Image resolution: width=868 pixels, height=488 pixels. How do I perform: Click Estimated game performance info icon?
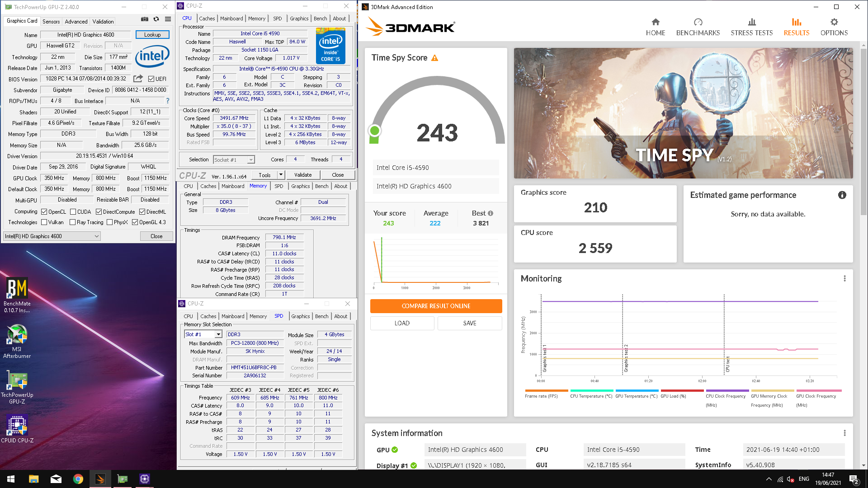tap(842, 195)
